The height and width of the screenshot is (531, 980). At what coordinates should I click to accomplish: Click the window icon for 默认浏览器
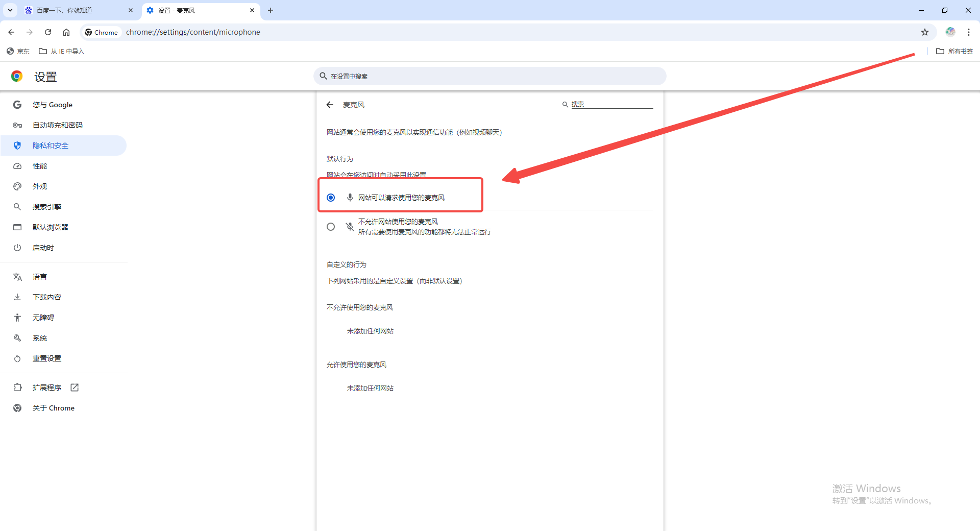pos(17,227)
